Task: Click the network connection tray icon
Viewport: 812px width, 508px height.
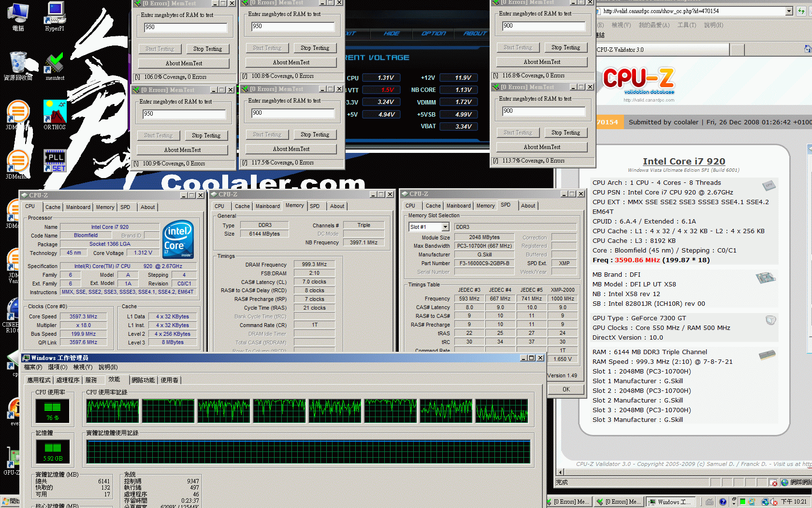Action: pos(765,502)
